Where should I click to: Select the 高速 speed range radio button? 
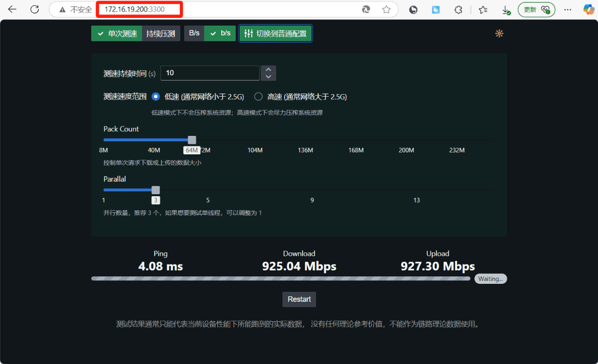(258, 96)
